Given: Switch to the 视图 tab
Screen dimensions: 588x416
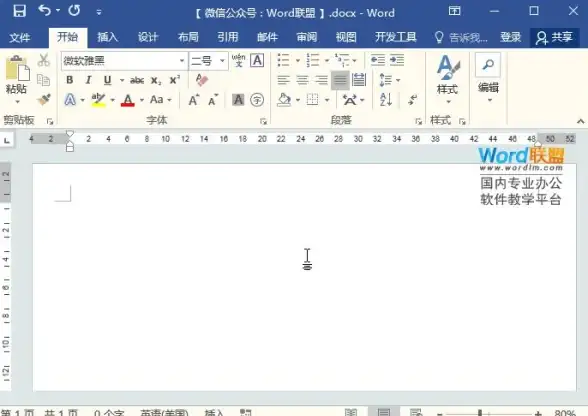Looking at the screenshot, I should pyautogui.click(x=346, y=37).
